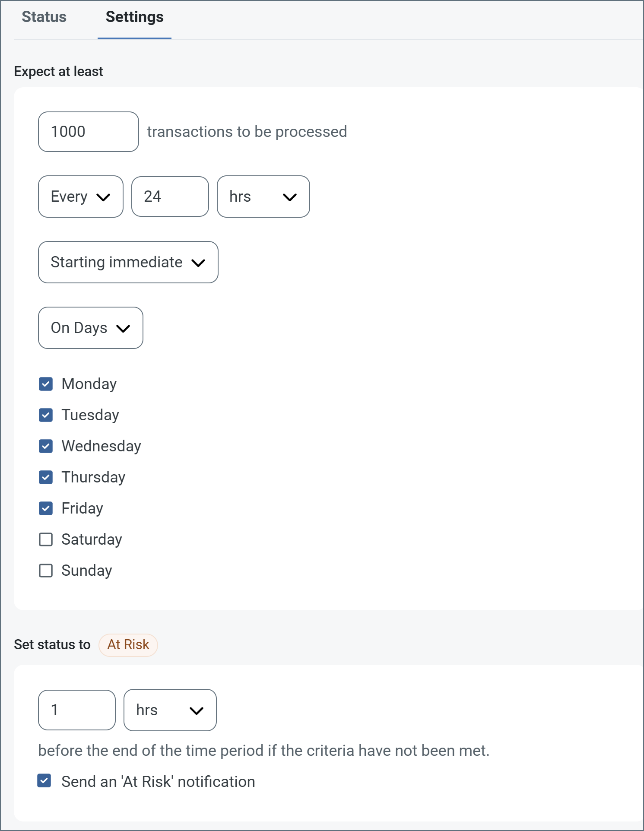Disable the Thursday checkbox

pyautogui.click(x=46, y=477)
